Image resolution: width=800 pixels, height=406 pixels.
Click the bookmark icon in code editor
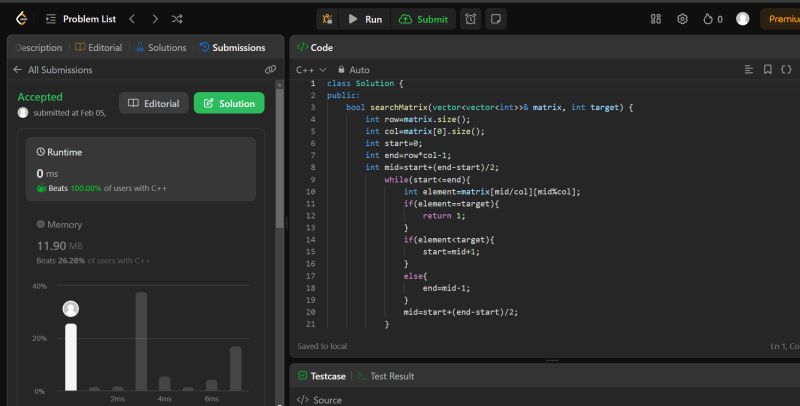[767, 70]
